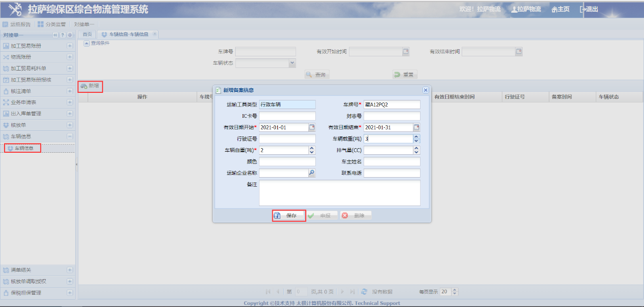Switch to the 首页 tab

pyautogui.click(x=87, y=34)
